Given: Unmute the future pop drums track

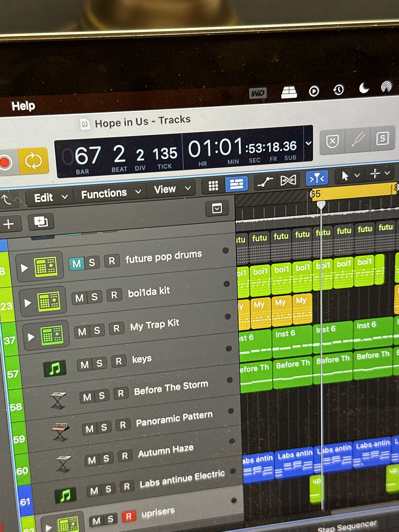Looking at the screenshot, I should pos(77,264).
